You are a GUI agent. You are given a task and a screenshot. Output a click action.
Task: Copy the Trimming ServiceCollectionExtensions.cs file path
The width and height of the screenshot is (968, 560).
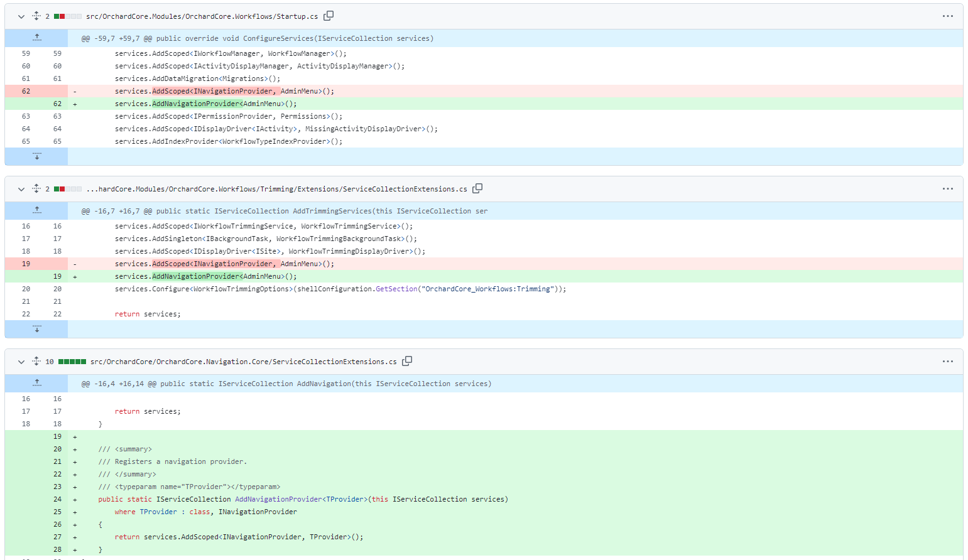tap(477, 188)
